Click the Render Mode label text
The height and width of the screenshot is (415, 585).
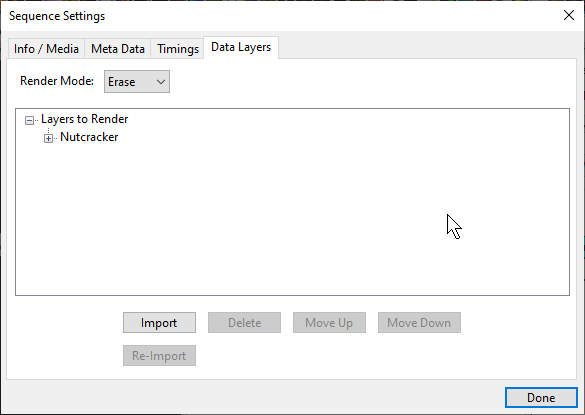point(57,81)
